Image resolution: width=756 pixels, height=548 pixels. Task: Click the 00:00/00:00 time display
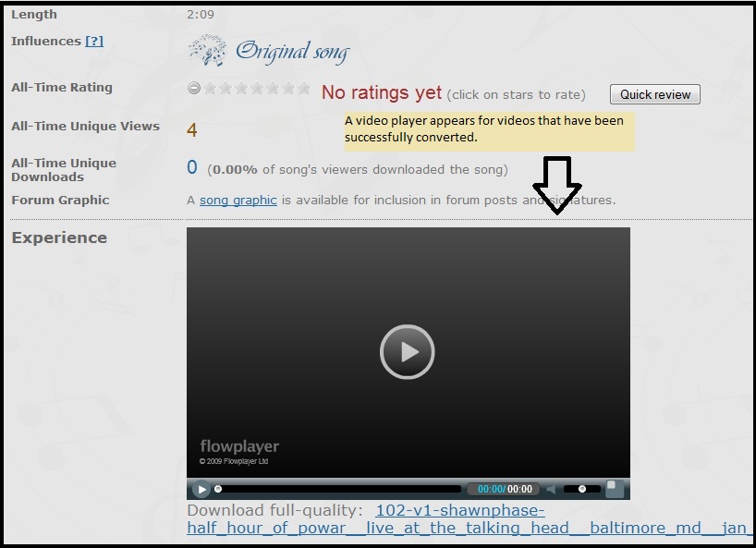click(505, 489)
